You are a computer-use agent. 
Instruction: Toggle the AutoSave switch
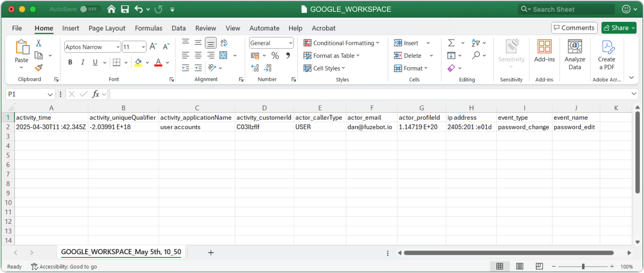(90, 9)
